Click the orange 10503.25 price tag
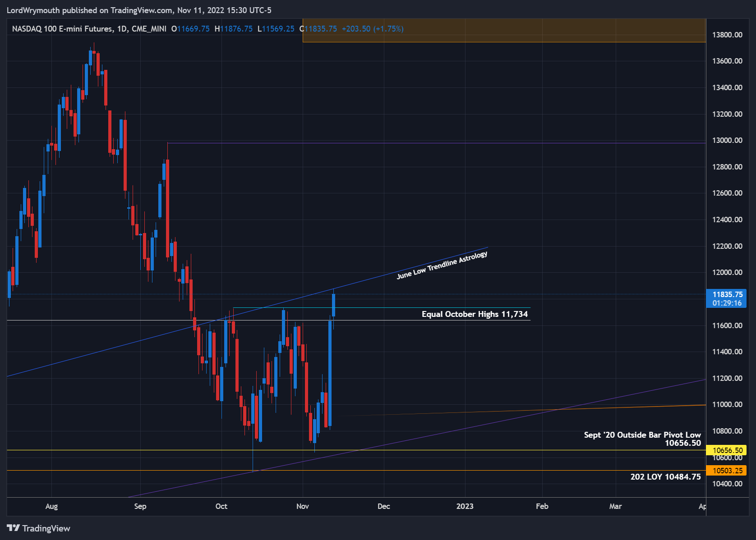This screenshot has width=756, height=540. pyautogui.click(x=726, y=471)
